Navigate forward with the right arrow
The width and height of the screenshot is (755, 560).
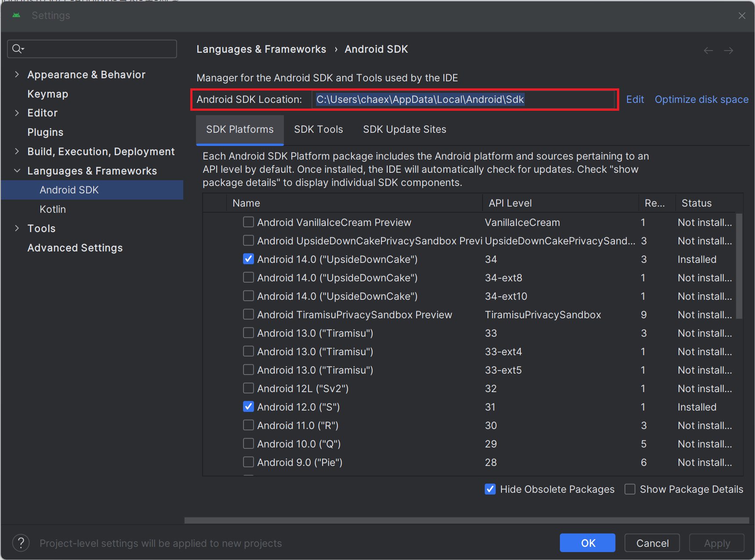pyautogui.click(x=729, y=51)
